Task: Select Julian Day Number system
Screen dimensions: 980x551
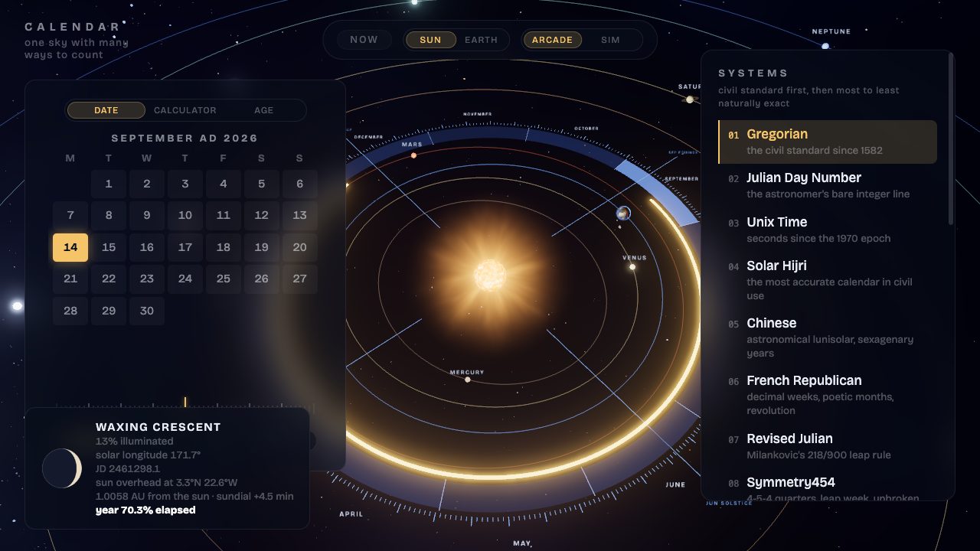Action: (828, 185)
